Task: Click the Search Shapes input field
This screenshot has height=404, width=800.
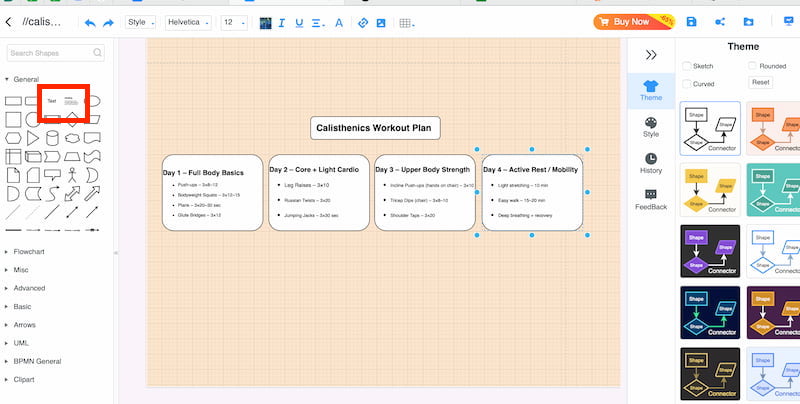Action: click(56, 53)
